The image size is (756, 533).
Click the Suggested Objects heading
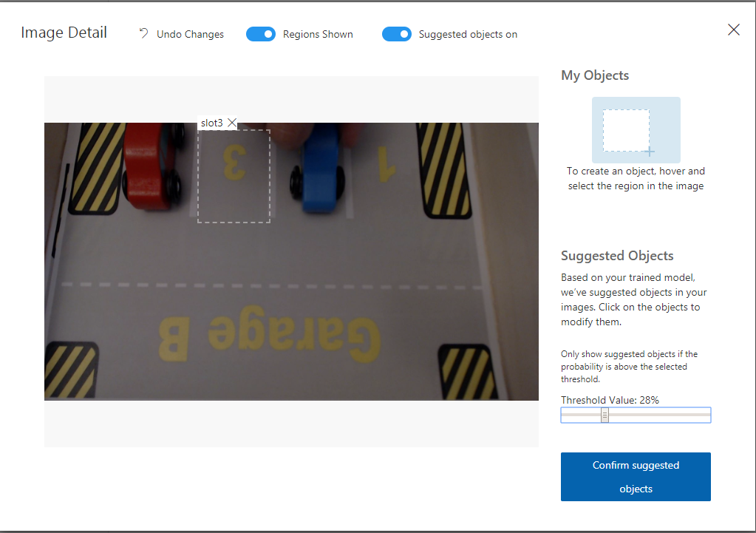[616, 256]
